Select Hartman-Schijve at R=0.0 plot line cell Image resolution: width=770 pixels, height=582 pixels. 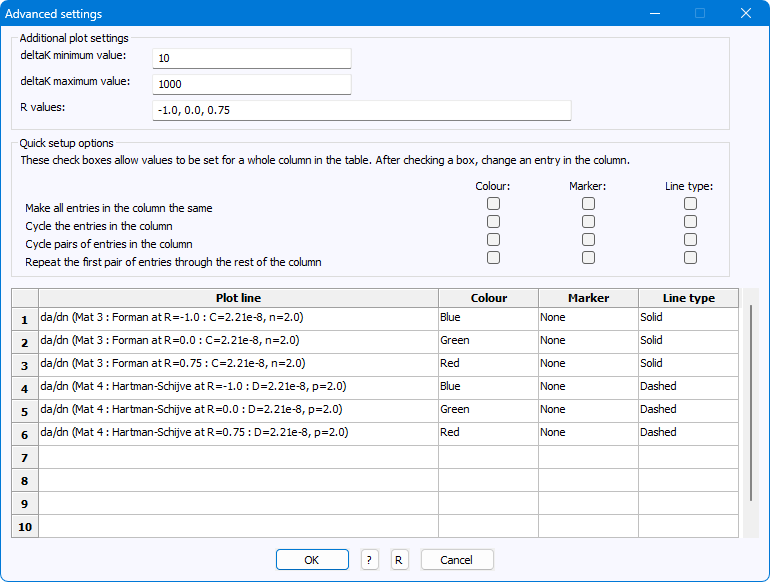(238, 411)
